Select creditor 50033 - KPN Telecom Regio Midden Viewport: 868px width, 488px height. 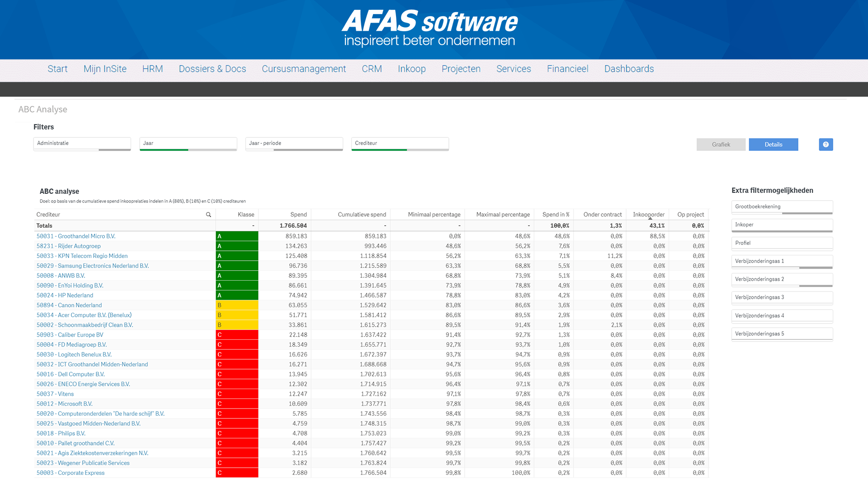click(x=82, y=256)
